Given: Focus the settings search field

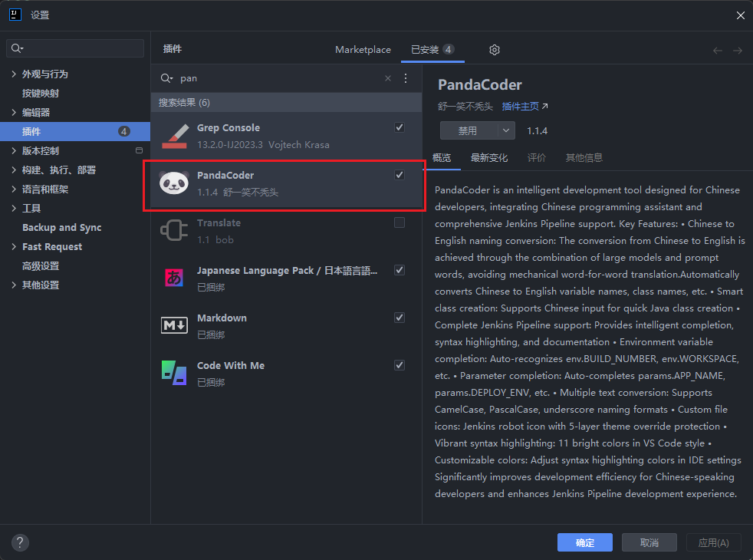Looking at the screenshot, I should click(75, 48).
